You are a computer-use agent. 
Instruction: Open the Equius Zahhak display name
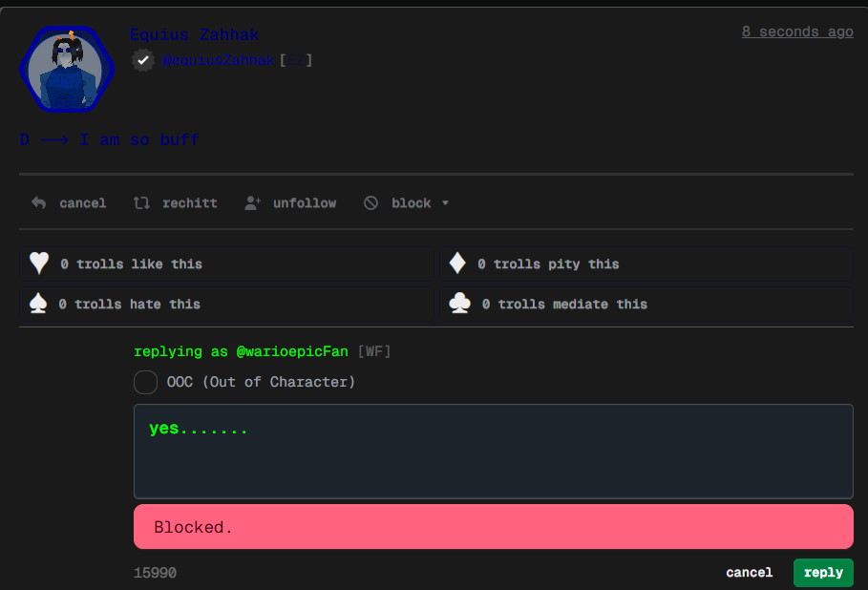[x=194, y=34]
